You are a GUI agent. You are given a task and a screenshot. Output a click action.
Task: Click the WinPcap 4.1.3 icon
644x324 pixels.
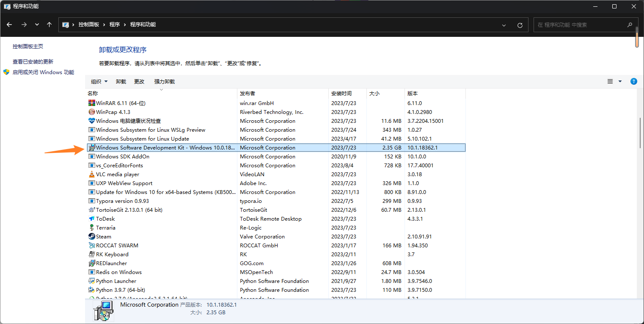tap(92, 112)
